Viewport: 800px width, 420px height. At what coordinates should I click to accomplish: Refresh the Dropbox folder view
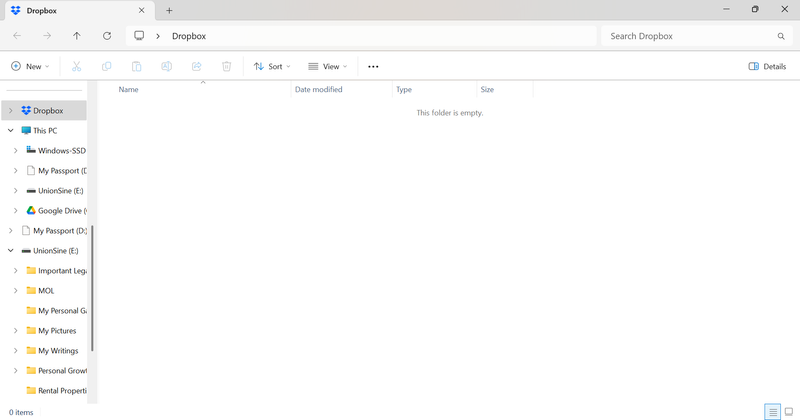point(107,36)
